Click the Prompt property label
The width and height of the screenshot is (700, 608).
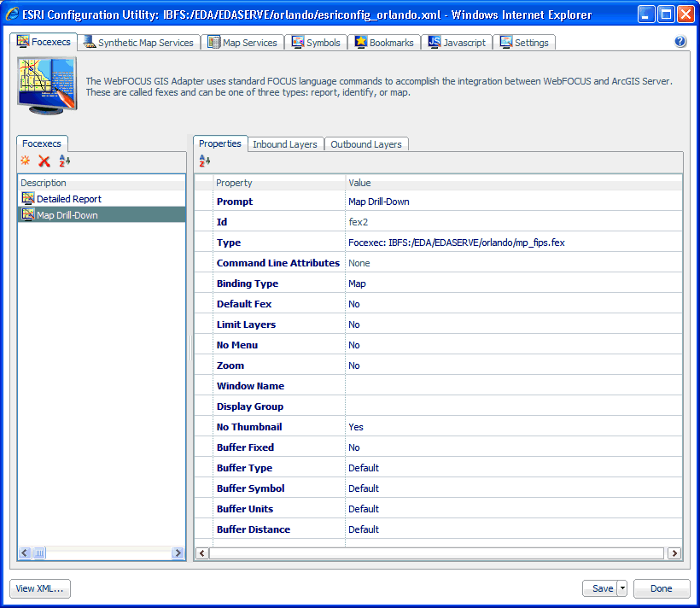235,202
